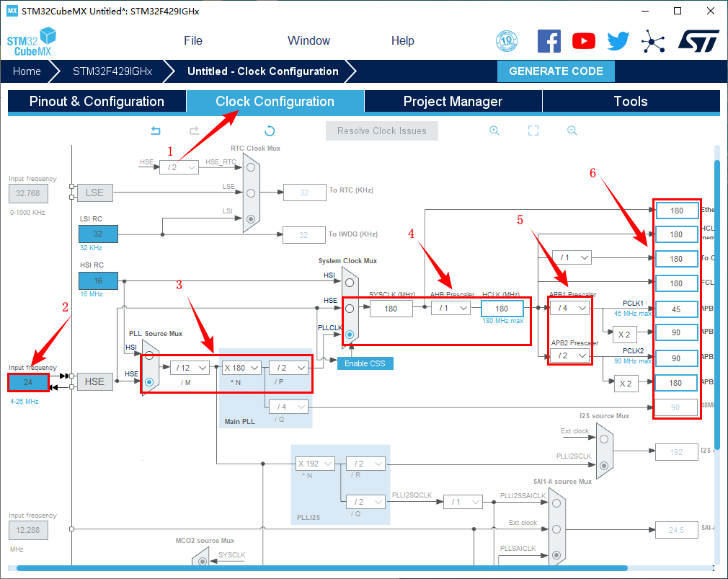Viewport: 728px width, 579px height.
Task: Switch to the Pinout & Configuration tab
Action: tap(97, 102)
